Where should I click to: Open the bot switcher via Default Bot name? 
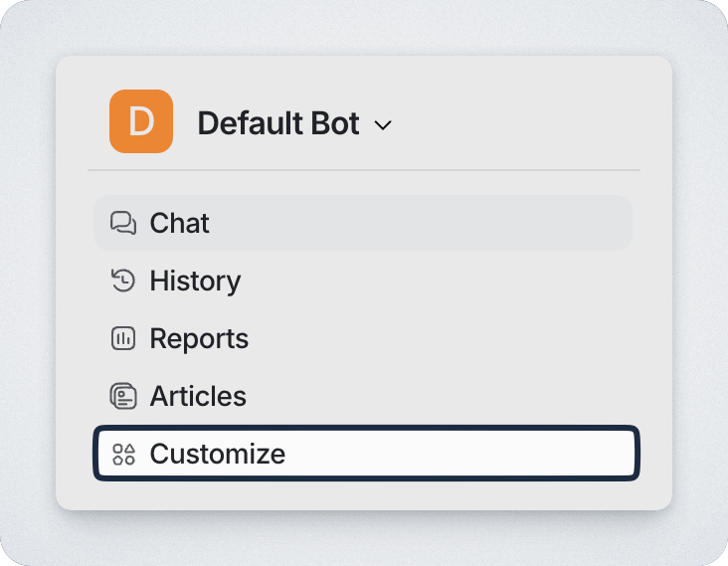point(278,123)
